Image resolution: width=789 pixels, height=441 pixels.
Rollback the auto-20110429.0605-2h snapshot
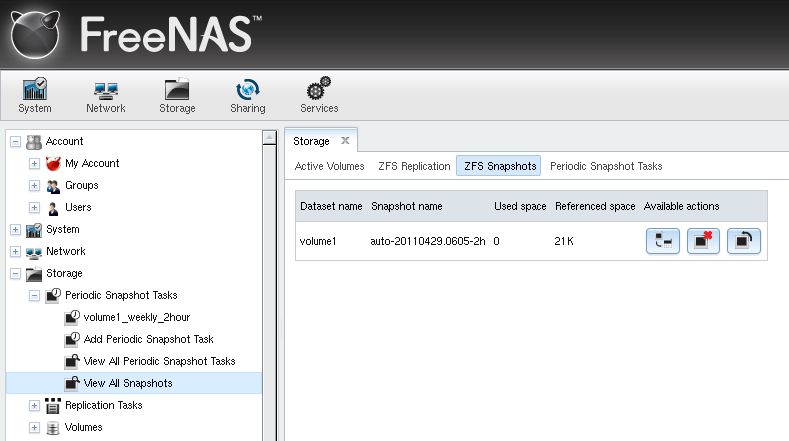point(744,241)
